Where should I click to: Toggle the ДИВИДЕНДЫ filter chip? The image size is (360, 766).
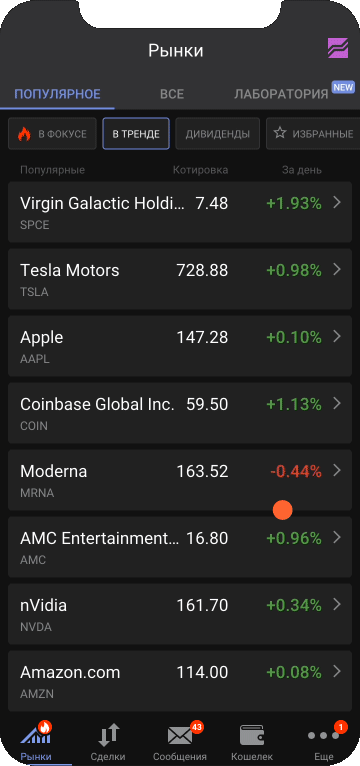217,133
